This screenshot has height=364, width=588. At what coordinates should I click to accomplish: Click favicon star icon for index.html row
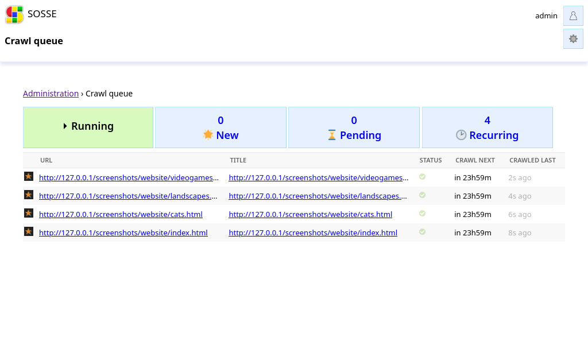coord(29,231)
